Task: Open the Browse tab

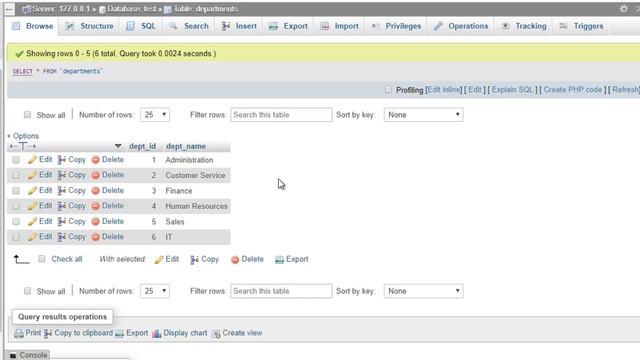Action: (x=33, y=26)
